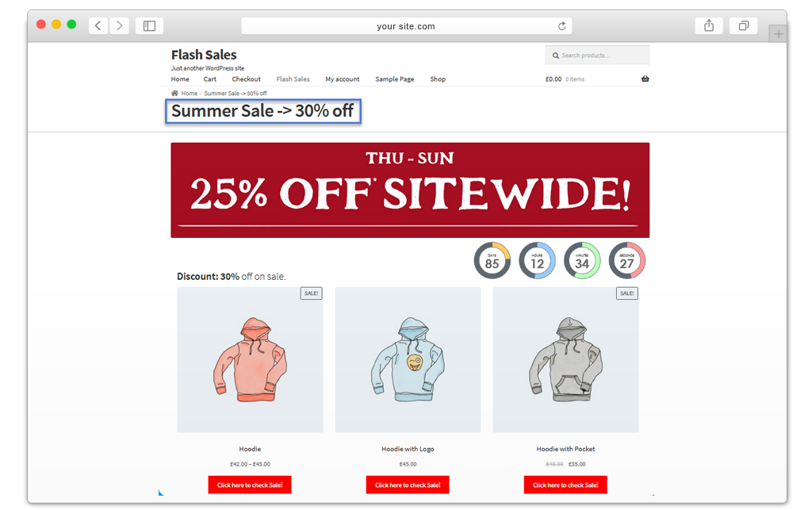Click the home icon in breadcrumb
812x510 pixels.
point(174,94)
